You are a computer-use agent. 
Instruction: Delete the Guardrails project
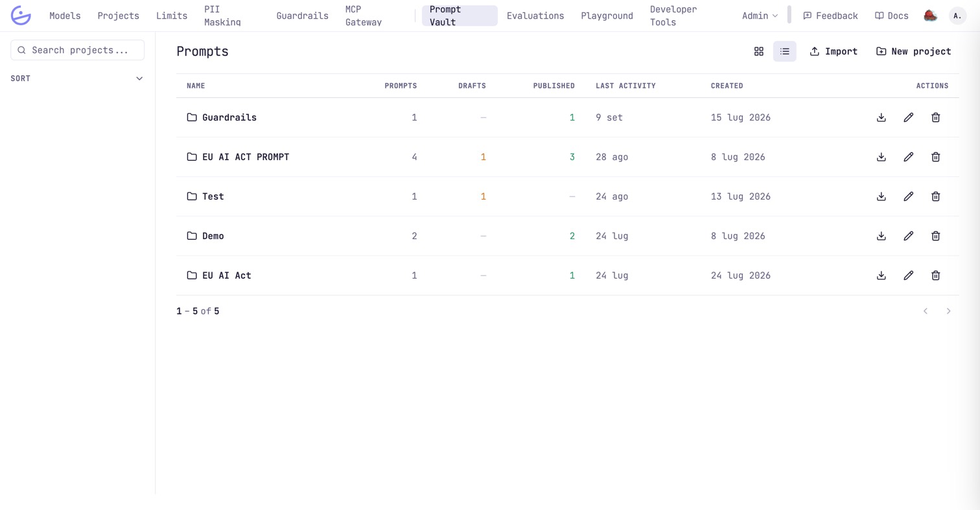tap(935, 117)
